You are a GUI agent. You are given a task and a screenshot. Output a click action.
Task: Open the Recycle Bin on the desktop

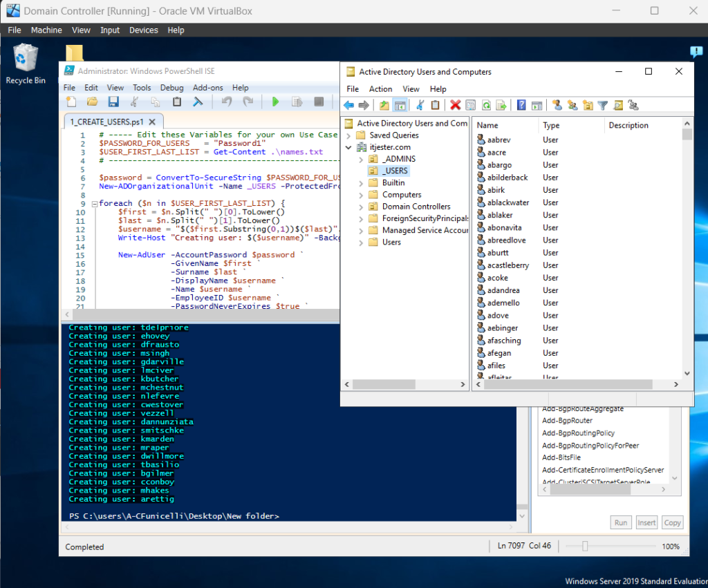(26, 64)
